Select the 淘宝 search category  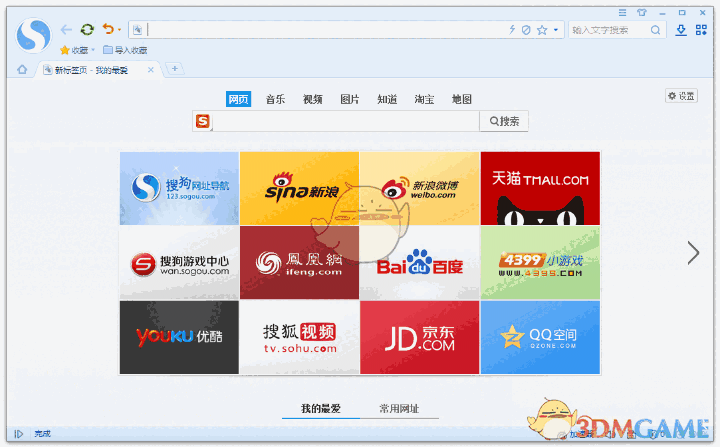coord(424,99)
